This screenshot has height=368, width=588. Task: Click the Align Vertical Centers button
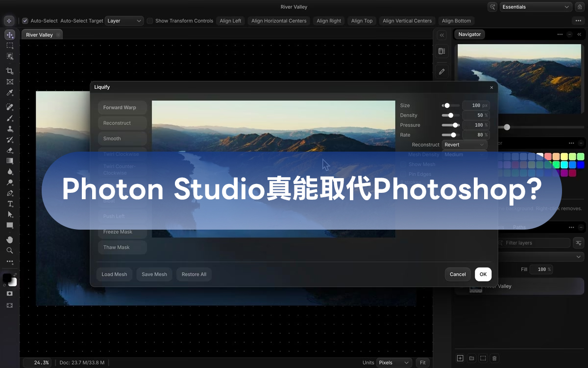pyautogui.click(x=407, y=21)
